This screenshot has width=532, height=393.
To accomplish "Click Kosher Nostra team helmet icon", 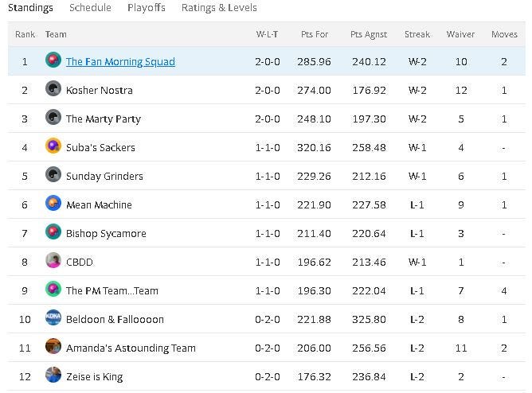I will point(53,90).
